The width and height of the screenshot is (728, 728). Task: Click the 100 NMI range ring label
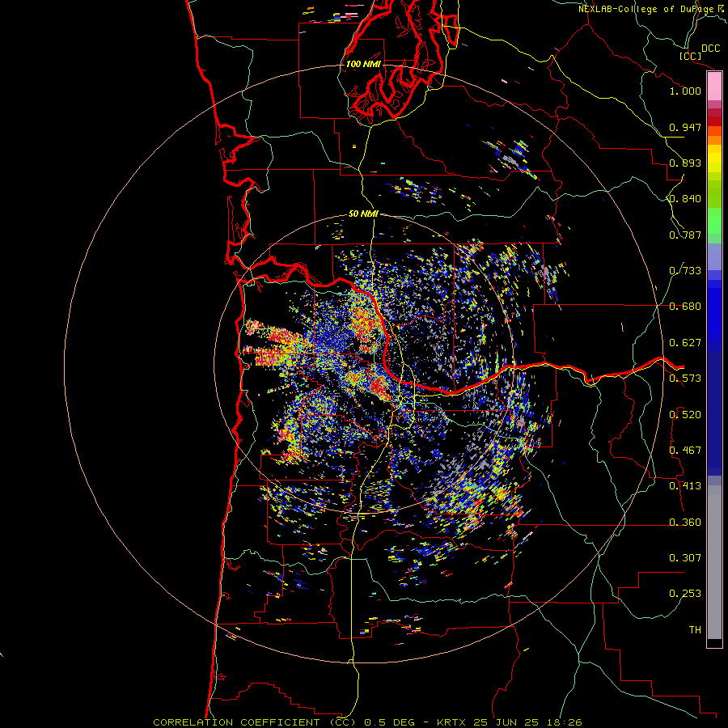[363, 64]
